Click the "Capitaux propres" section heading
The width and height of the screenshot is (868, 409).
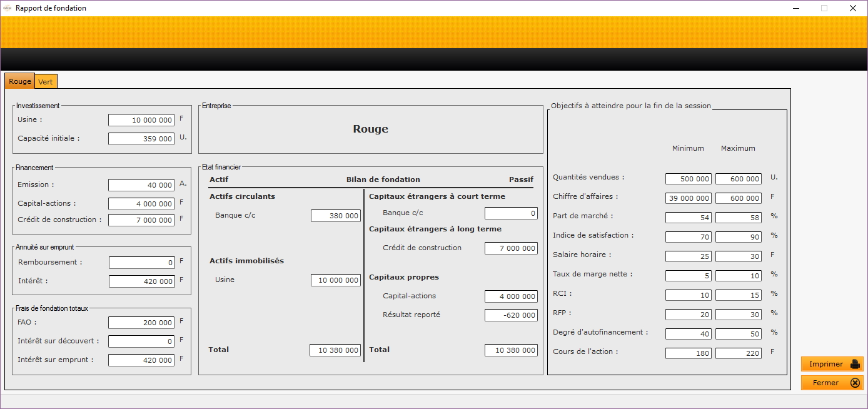(x=404, y=277)
